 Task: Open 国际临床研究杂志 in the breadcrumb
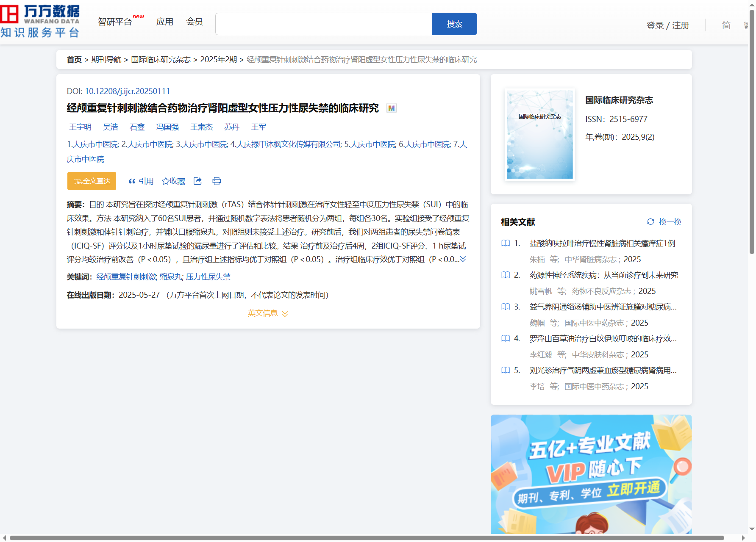(x=161, y=60)
